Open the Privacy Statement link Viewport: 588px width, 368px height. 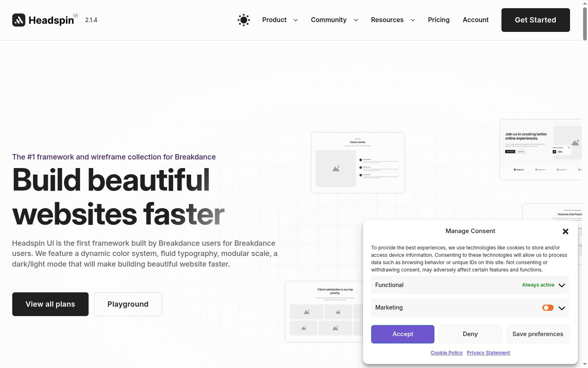488,353
